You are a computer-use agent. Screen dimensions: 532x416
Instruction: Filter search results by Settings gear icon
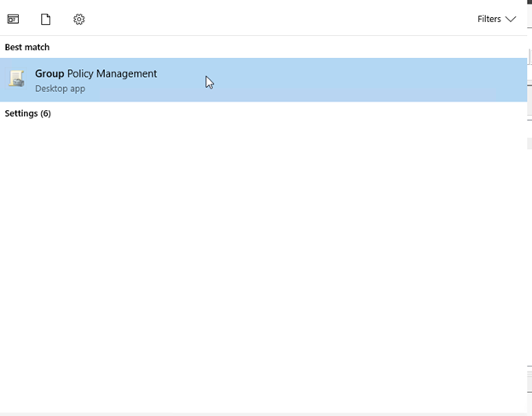point(79,20)
